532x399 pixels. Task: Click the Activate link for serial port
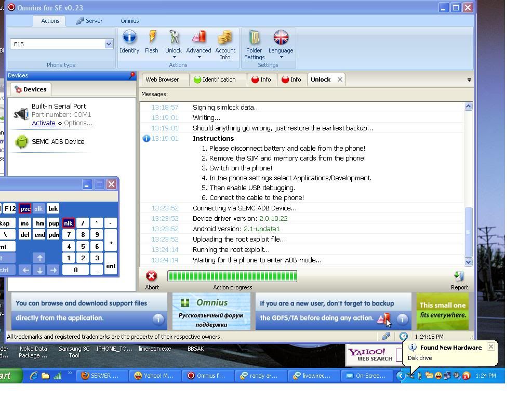[44, 123]
